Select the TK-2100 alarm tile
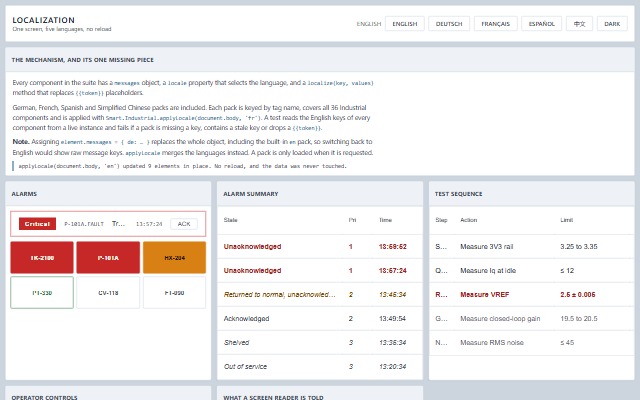Screen dimensions: 640x400 [x=42, y=258]
